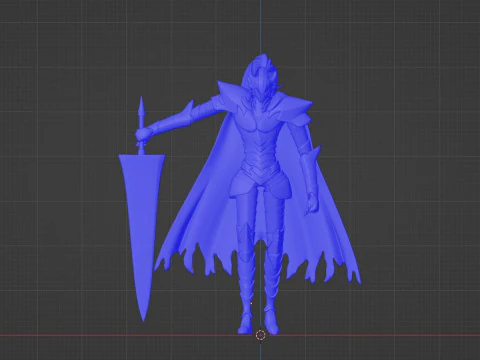This screenshot has width=480, height=360.
Task: Click the 3D cursor at the world origin
Action: tap(261, 335)
